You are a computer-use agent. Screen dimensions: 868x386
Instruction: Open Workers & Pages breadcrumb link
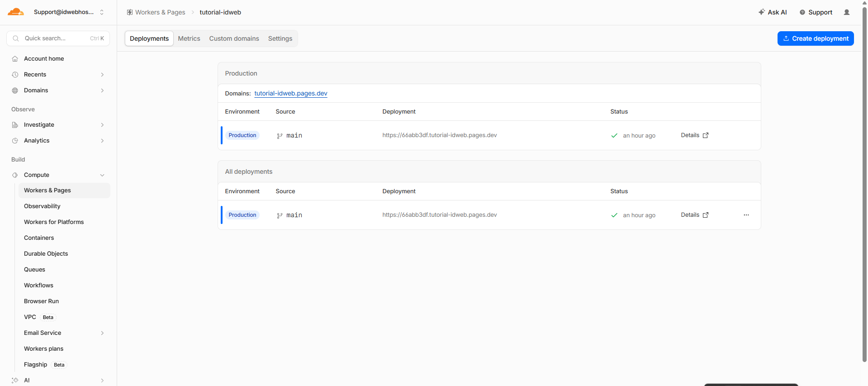(x=160, y=12)
